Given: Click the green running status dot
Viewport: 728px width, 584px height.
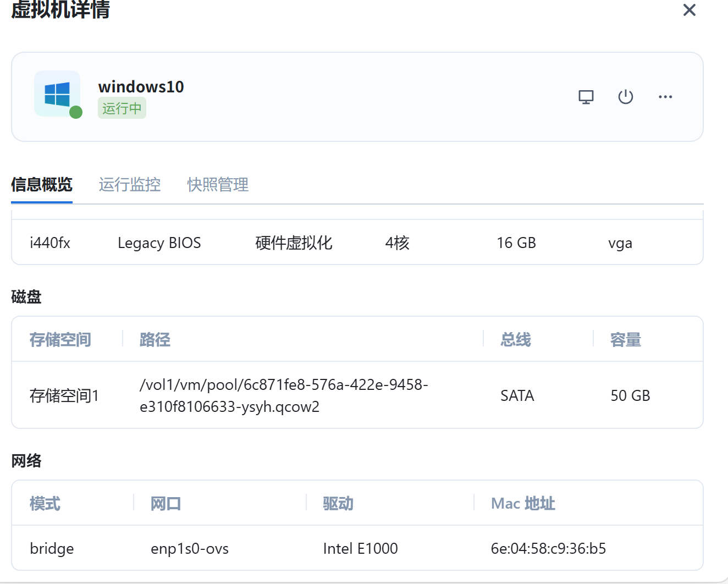Looking at the screenshot, I should point(76,112).
